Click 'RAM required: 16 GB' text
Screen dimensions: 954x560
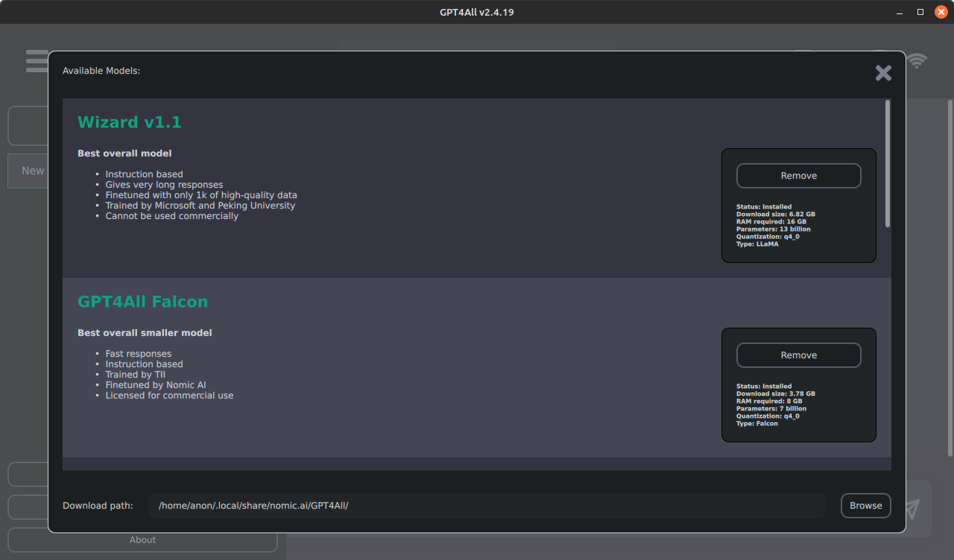tap(771, 222)
